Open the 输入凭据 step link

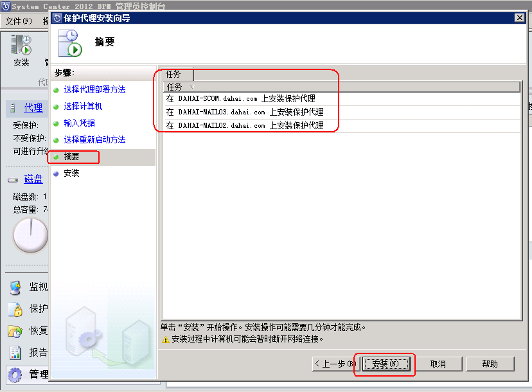coord(80,123)
